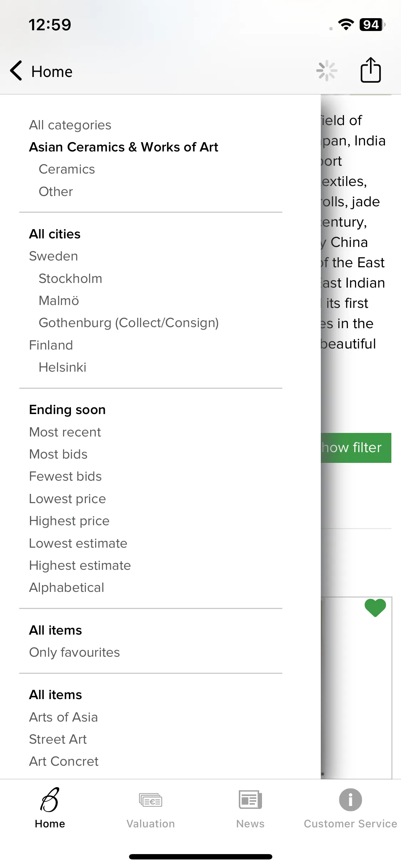
Task: Select the Only favourites option
Action: pyautogui.click(x=74, y=652)
